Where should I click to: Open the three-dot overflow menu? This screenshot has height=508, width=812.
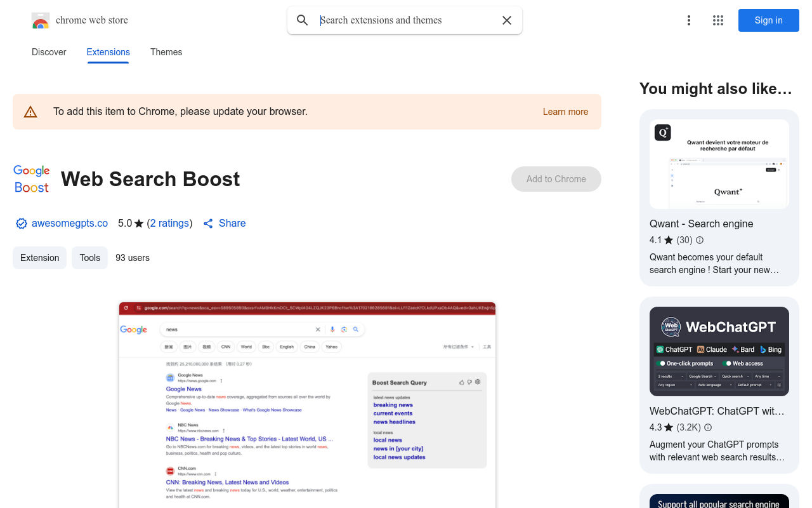[689, 20]
